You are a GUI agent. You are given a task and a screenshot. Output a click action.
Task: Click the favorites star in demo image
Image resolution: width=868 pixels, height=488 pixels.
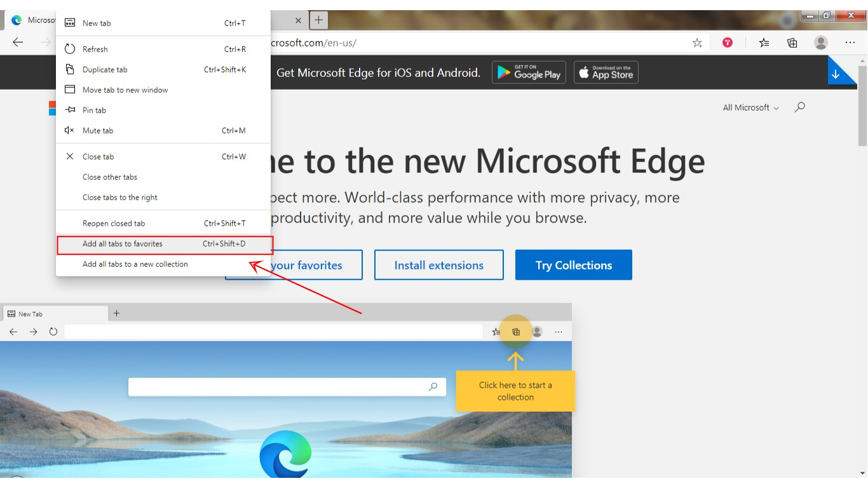pyautogui.click(x=496, y=332)
